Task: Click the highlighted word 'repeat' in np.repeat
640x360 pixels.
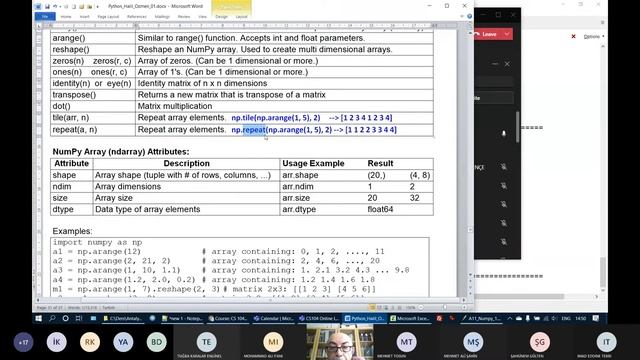Action: (x=254, y=130)
